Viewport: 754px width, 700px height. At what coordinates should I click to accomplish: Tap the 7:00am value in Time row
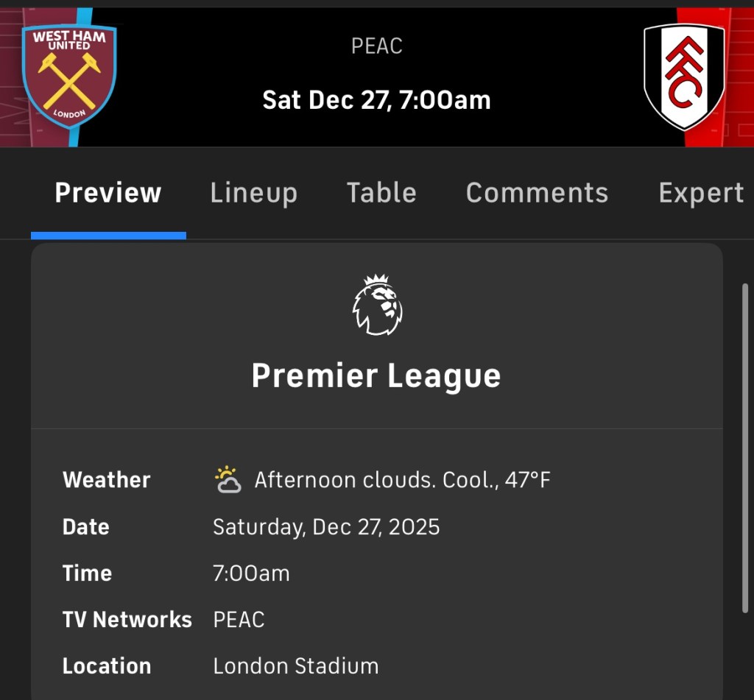(251, 573)
